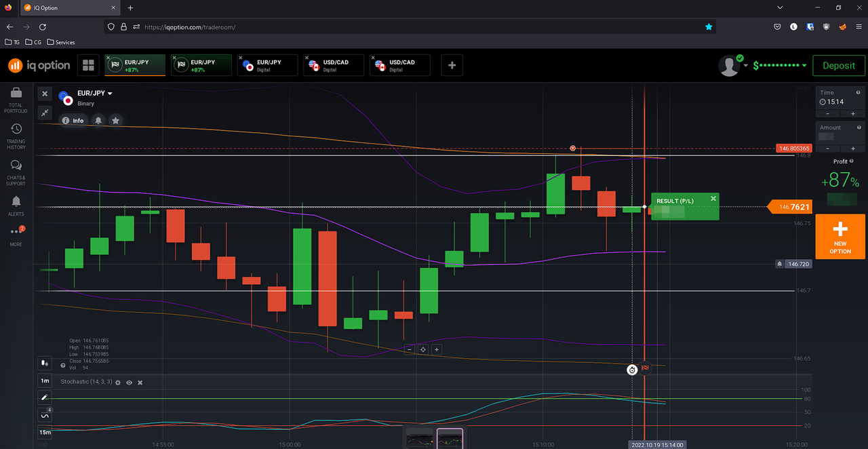Expand the EUR/JPY asset dropdown
Screen dimensions: 868x449
tap(110, 94)
